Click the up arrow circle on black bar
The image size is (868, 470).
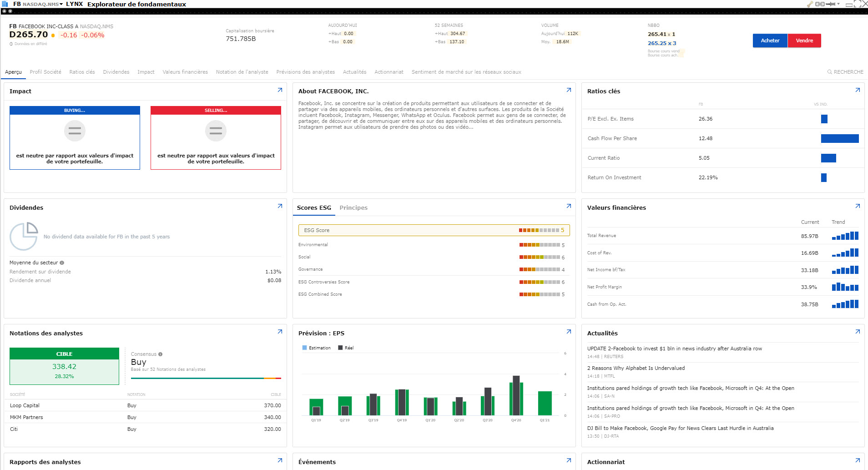(x=4, y=11)
